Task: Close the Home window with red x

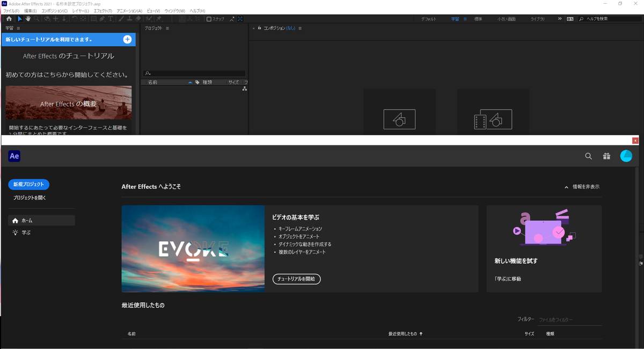Action: coord(635,141)
